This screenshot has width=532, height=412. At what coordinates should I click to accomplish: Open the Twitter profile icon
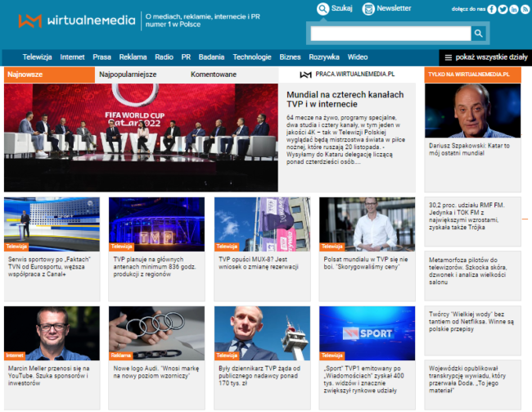[x=503, y=9]
